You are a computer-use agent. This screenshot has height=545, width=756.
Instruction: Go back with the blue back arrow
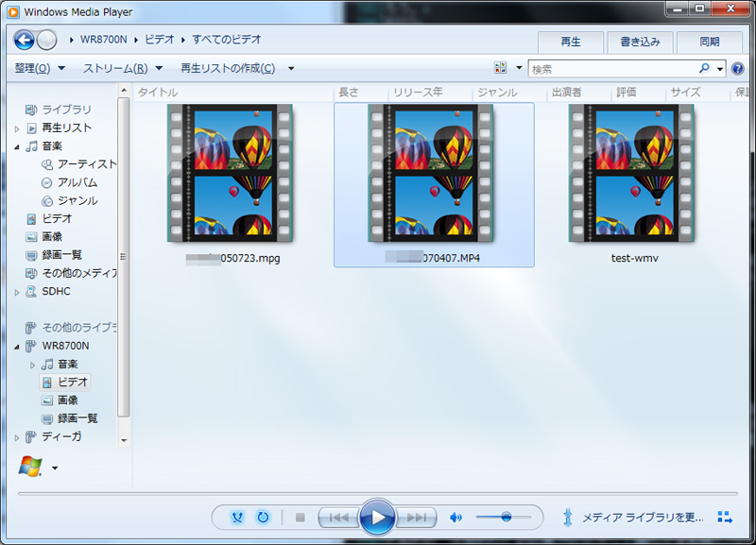coord(25,40)
